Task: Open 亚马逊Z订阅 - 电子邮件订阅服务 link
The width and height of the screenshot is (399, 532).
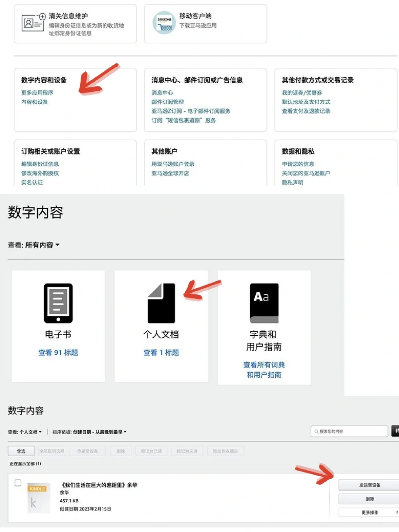Action: (x=191, y=111)
